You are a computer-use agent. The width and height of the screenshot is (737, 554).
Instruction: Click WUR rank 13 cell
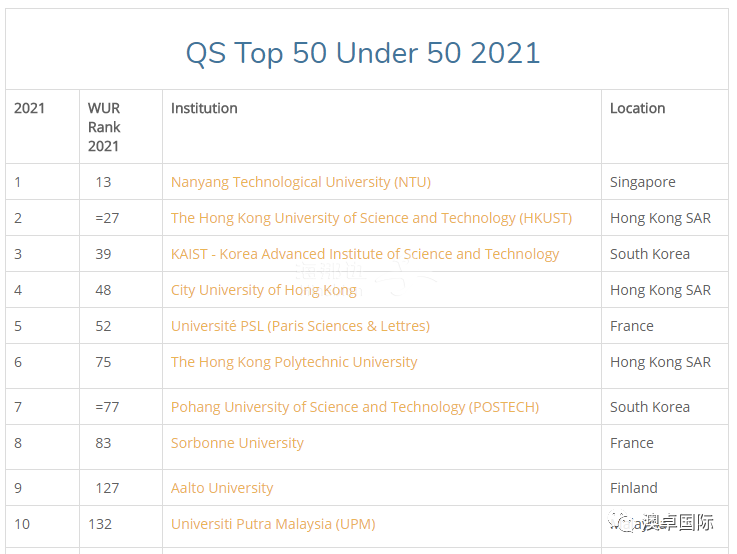(103, 182)
